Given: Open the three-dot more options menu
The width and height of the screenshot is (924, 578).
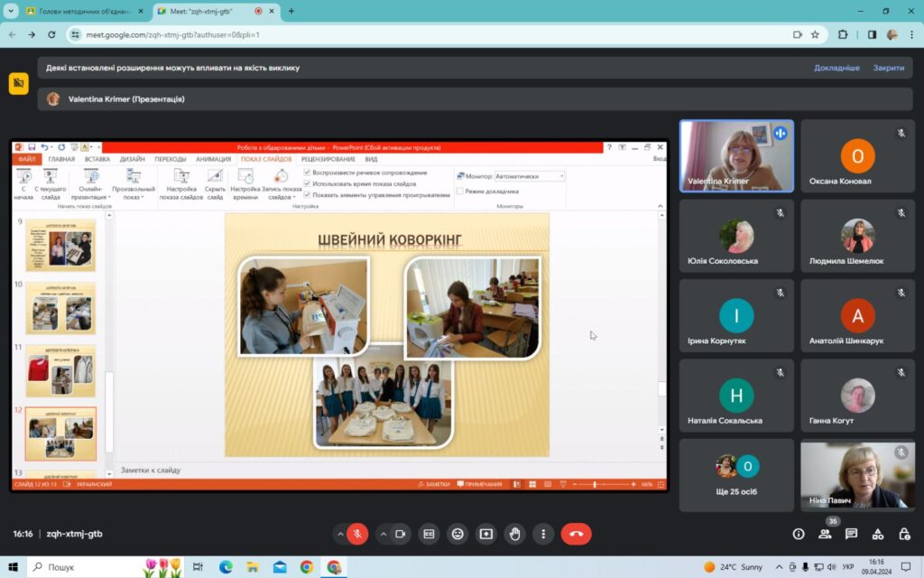Looking at the screenshot, I should pyautogui.click(x=543, y=534).
